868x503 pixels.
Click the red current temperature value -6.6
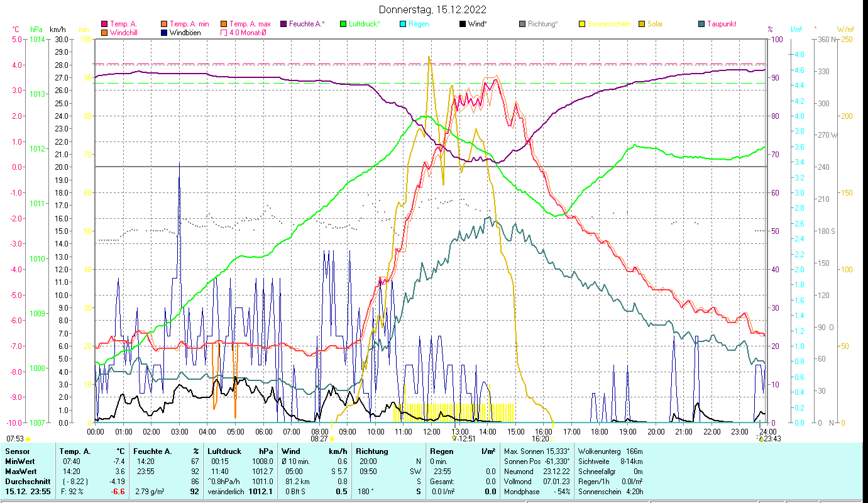pyautogui.click(x=118, y=492)
